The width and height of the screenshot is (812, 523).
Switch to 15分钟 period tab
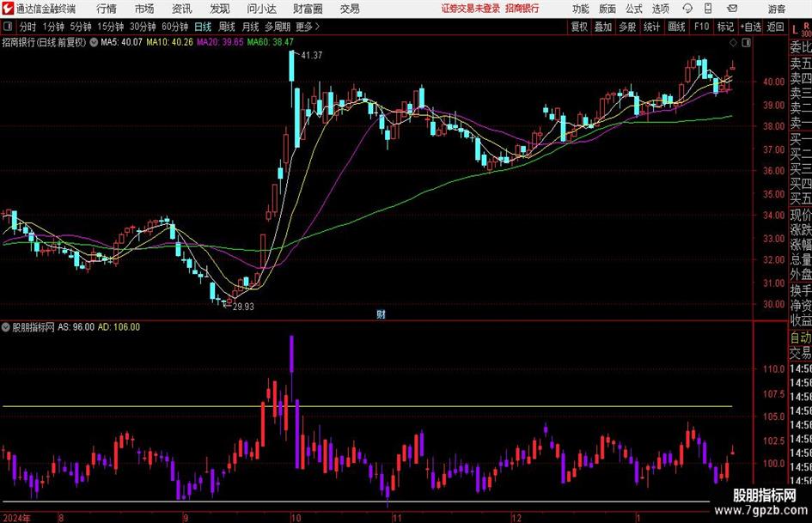tap(110, 27)
